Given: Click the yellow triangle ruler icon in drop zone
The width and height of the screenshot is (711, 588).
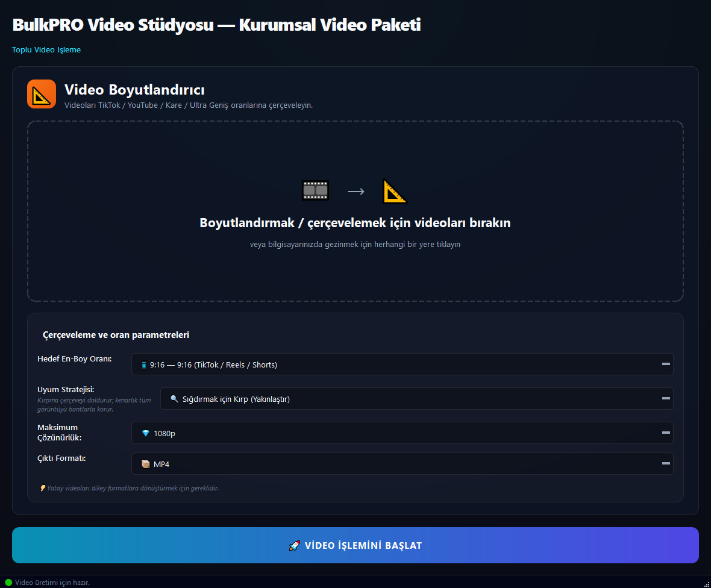Looking at the screenshot, I should coord(395,191).
